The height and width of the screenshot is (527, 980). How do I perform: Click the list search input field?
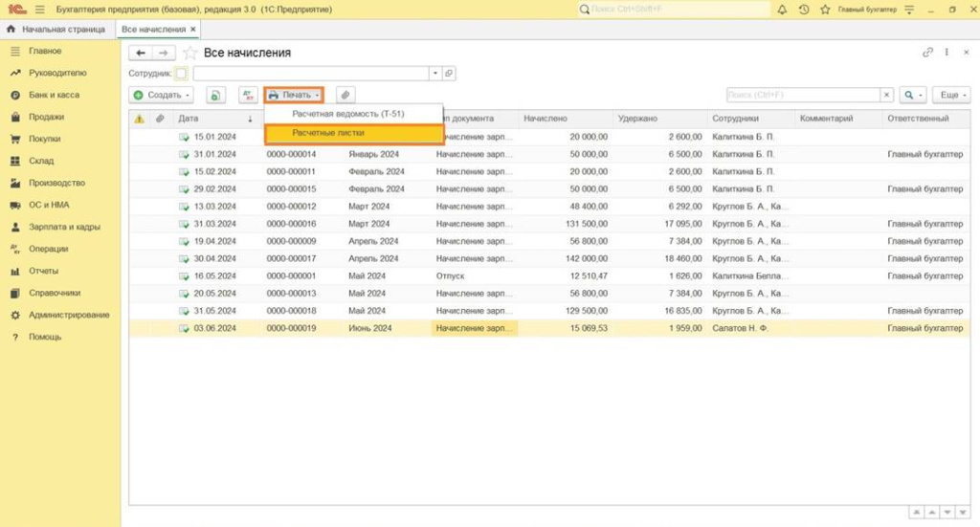(x=802, y=95)
